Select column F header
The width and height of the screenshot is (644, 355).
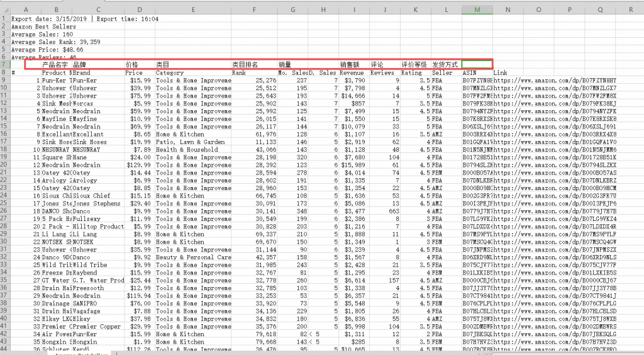254,9
